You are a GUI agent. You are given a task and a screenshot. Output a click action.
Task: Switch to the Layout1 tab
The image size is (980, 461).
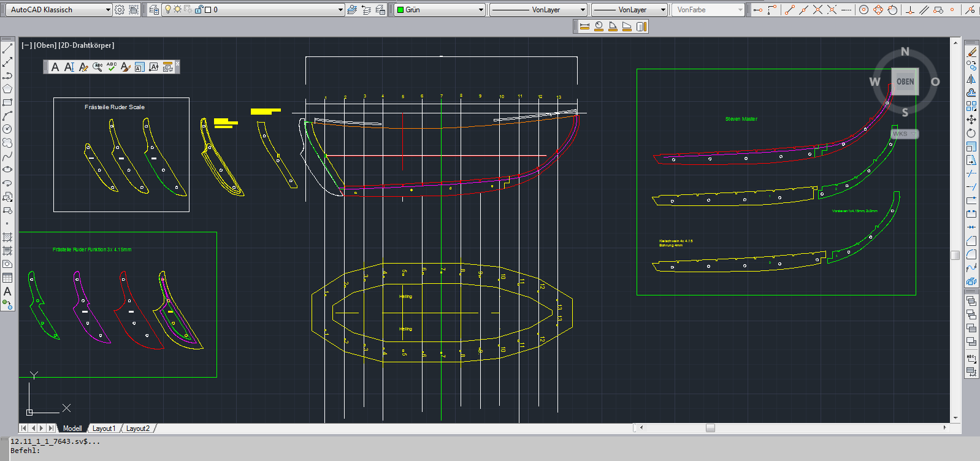coord(104,429)
